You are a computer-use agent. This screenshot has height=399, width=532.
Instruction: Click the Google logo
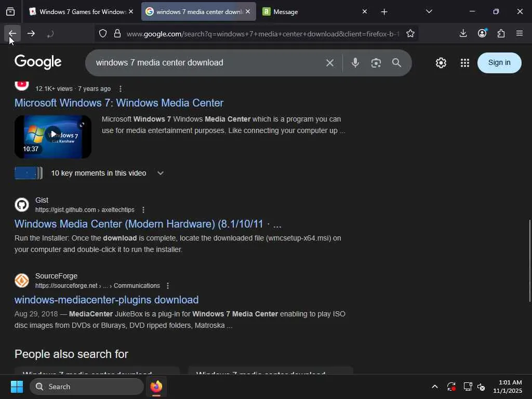[38, 62]
